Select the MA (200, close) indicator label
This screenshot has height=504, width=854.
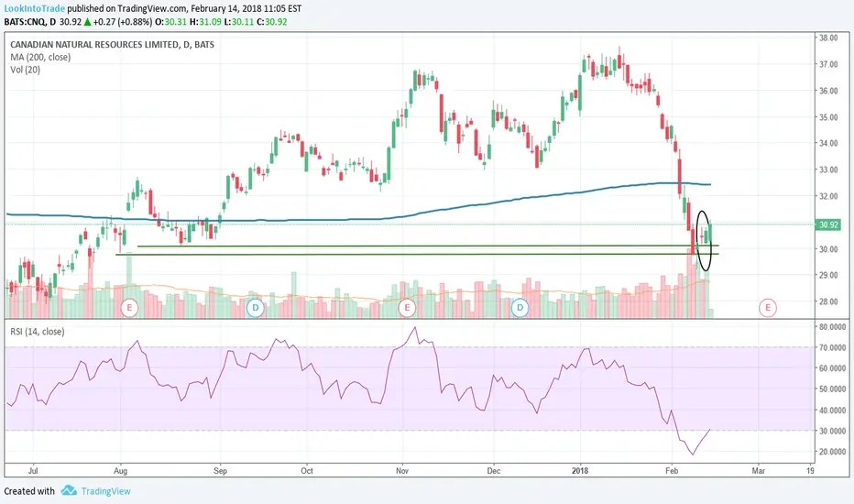[x=40, y=57]
